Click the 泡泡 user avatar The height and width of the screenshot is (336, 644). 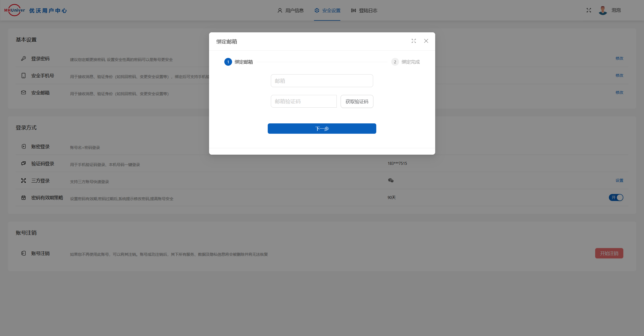[603, 10]
